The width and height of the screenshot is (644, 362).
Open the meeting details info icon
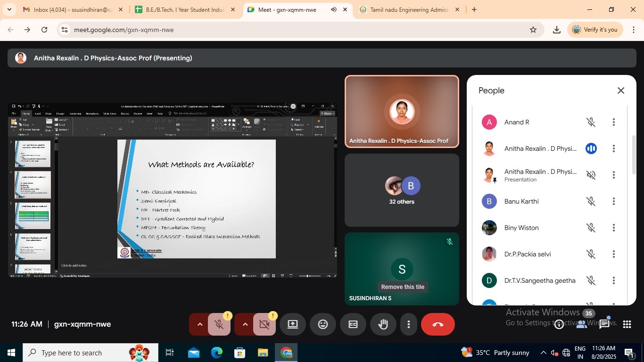559,324
